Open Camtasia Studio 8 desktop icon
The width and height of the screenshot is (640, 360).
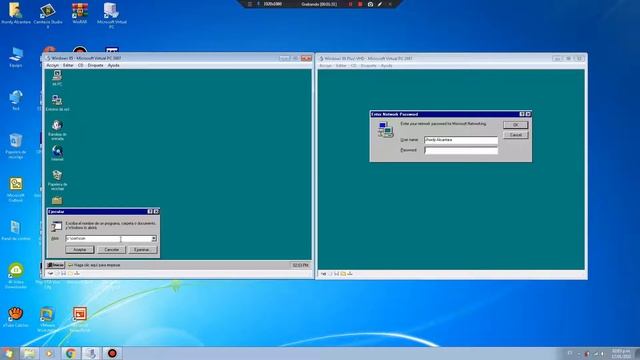48,15
